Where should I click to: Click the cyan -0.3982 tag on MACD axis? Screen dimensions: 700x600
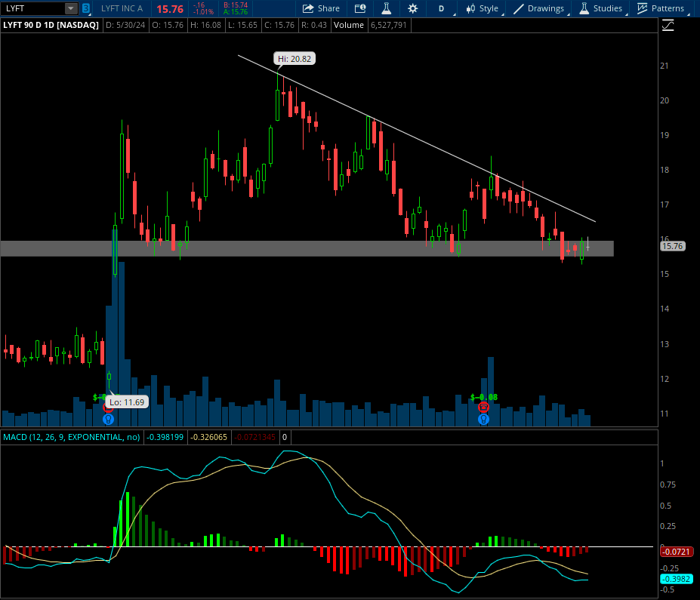point(676,579)
